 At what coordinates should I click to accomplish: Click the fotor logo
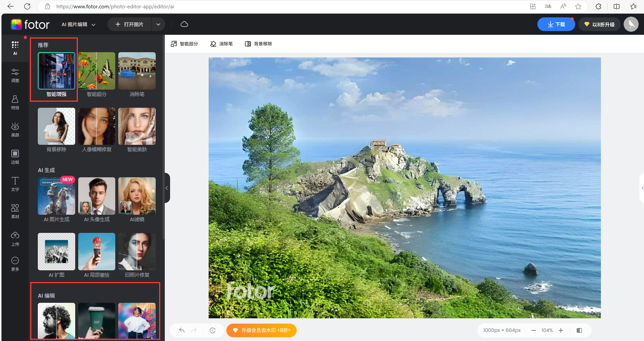pyautogui.click(x=30, y=24)
